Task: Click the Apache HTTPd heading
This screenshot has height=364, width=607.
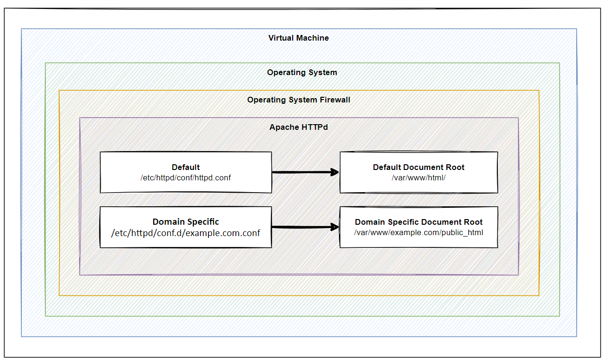Action: (x=299, y=127)
